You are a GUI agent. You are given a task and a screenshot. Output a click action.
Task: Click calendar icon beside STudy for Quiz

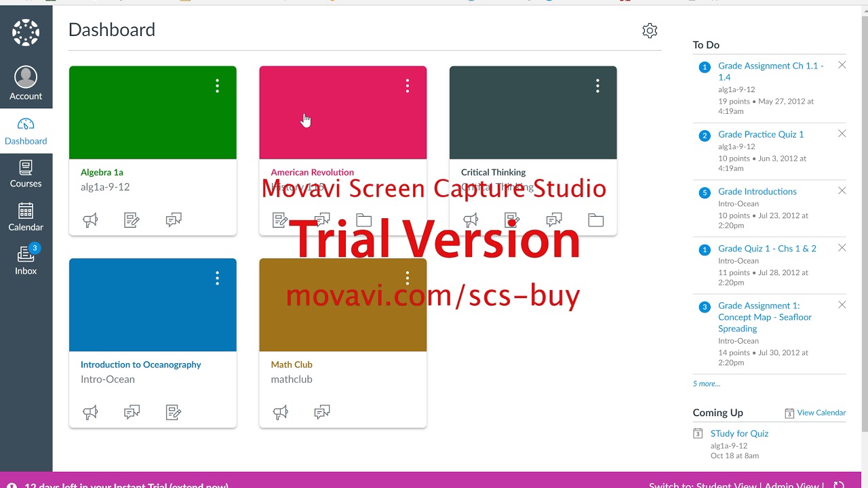coord(698,433)
